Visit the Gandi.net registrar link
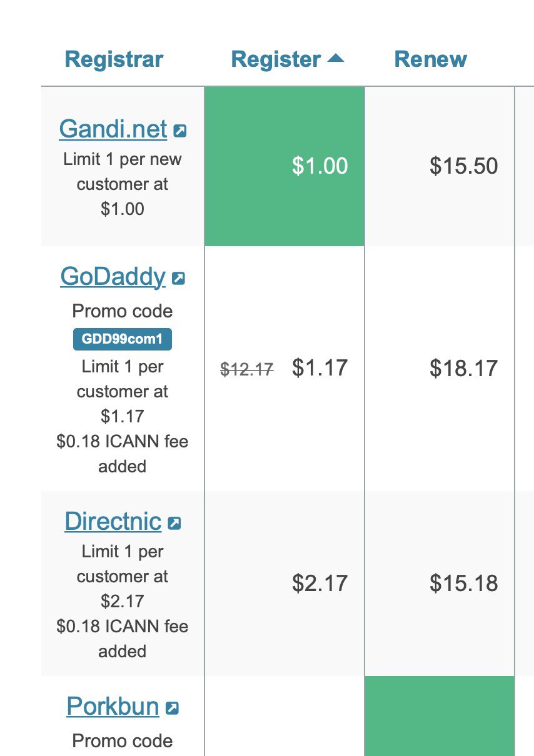Image resolution: width=534 pixels, height=756 pixels. coord(113,129)
